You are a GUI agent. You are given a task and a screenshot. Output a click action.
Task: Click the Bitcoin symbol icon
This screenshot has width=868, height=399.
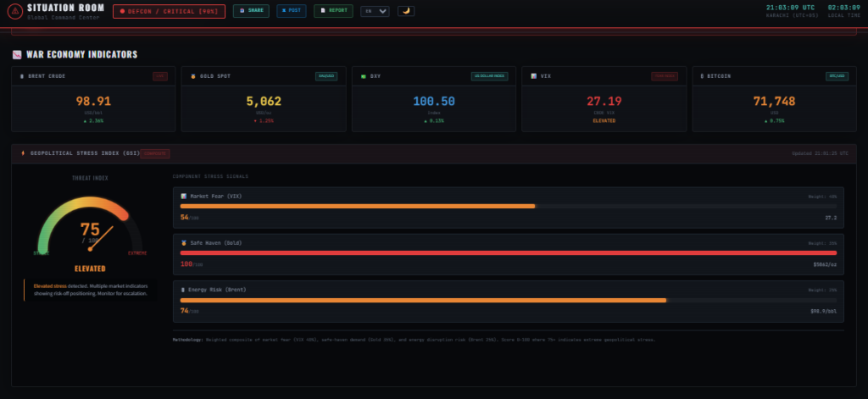pos(704,76)
